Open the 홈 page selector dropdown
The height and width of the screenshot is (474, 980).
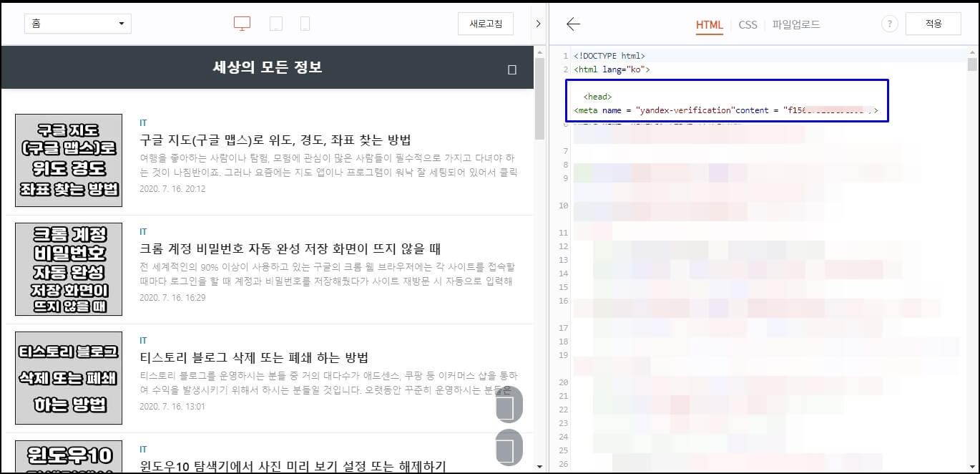pos(78,24)
